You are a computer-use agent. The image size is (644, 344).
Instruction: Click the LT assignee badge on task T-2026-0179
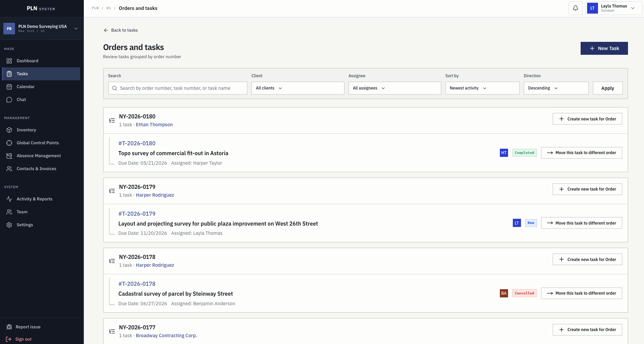517,223
